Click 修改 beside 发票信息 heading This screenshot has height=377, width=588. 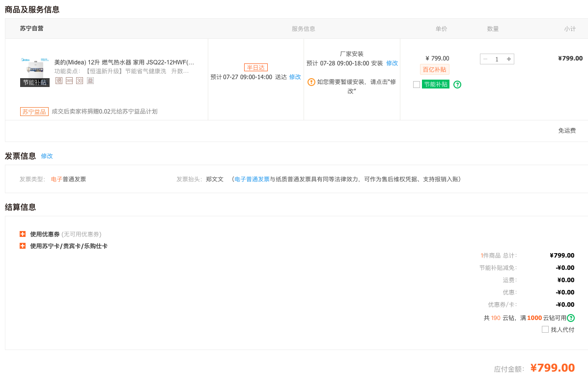47,156
